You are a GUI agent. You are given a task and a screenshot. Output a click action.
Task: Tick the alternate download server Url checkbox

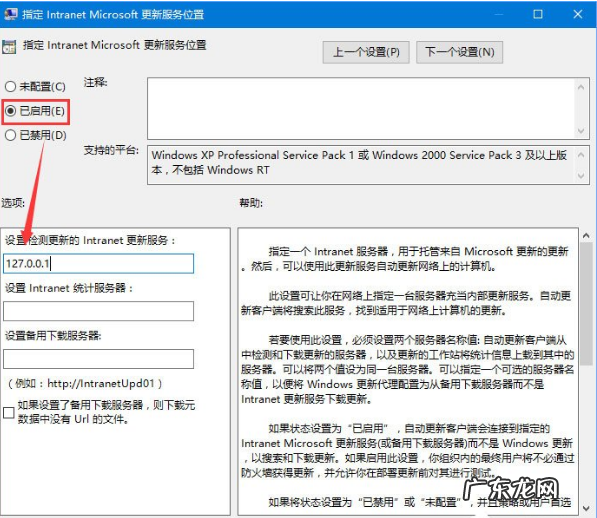point(9,413)
